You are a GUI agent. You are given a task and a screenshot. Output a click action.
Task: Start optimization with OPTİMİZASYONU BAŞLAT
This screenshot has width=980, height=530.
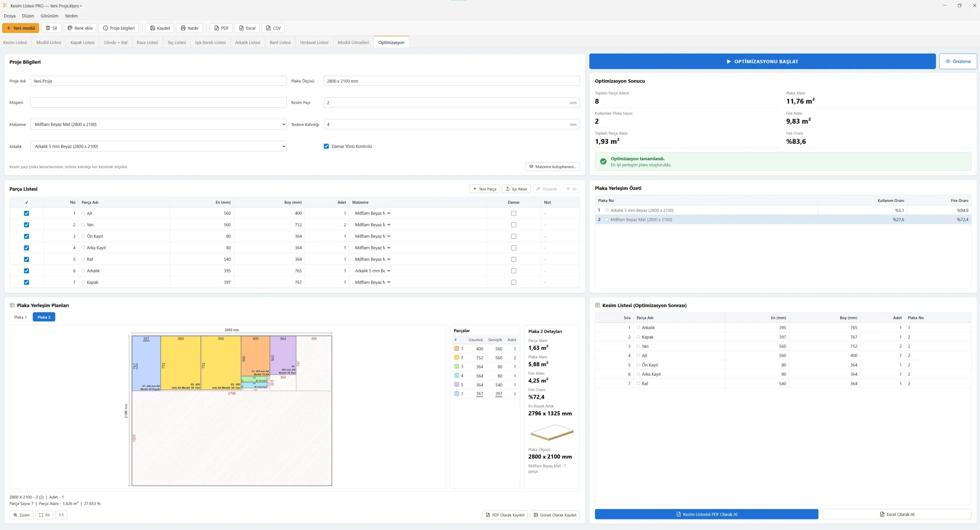[762, 61]
